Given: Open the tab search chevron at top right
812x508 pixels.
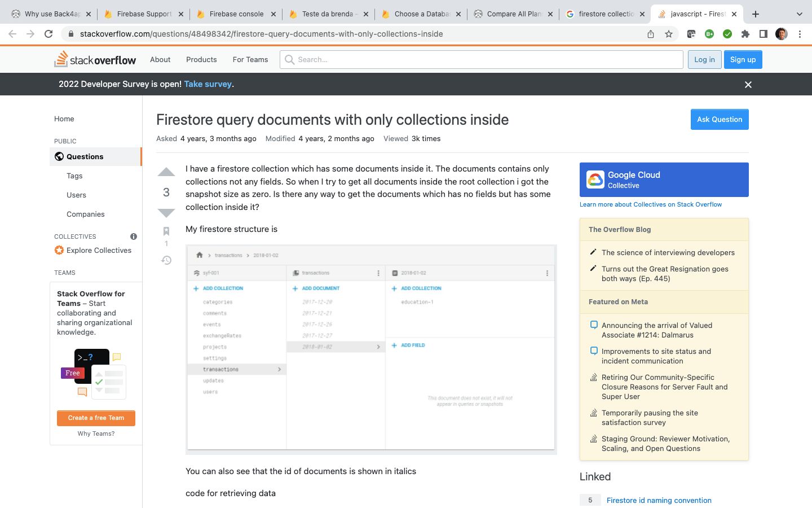Looking at the screenshot, I should click(799, 14).
